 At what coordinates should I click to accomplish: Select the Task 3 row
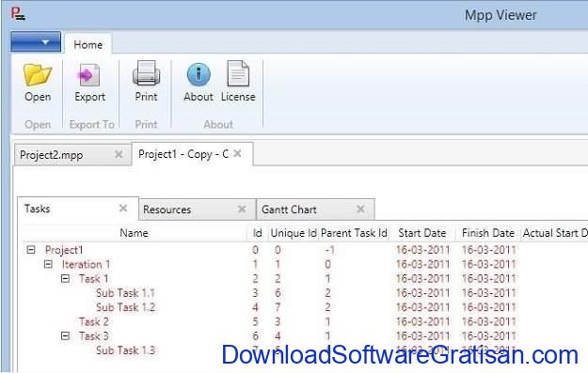point(94,336)
